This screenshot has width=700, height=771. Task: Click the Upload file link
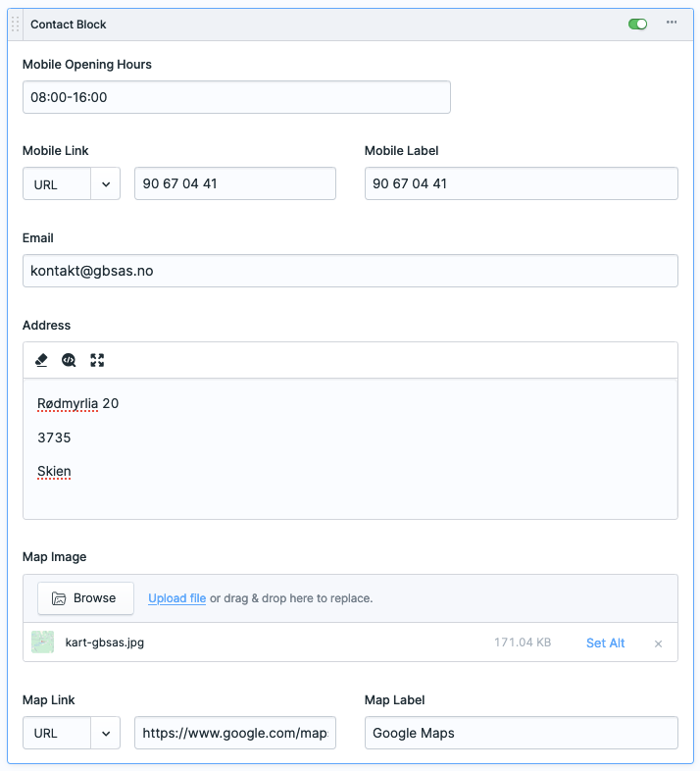(176, 598)
